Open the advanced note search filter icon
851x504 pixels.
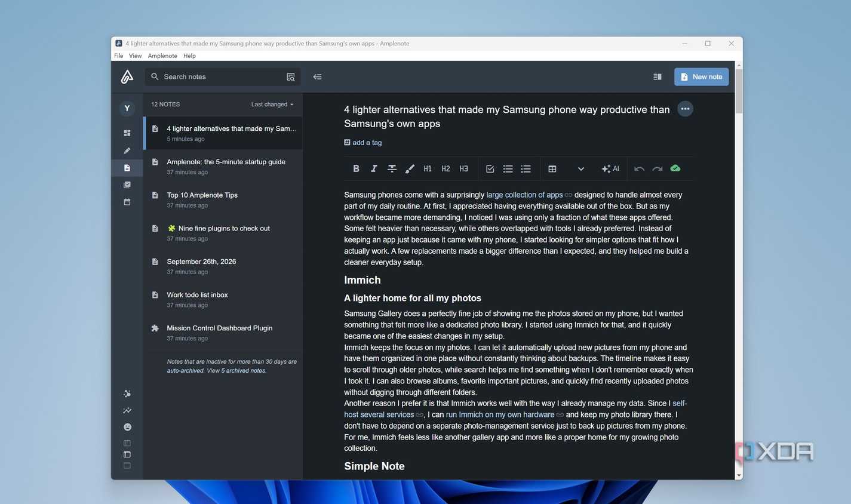point(291,77)
